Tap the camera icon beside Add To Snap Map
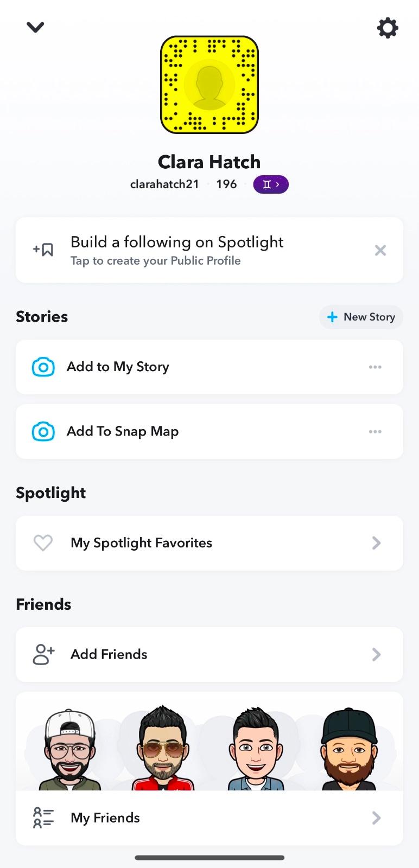Viewport: 419px width, 868px height. pyautogui.click(x=43, y=432)
